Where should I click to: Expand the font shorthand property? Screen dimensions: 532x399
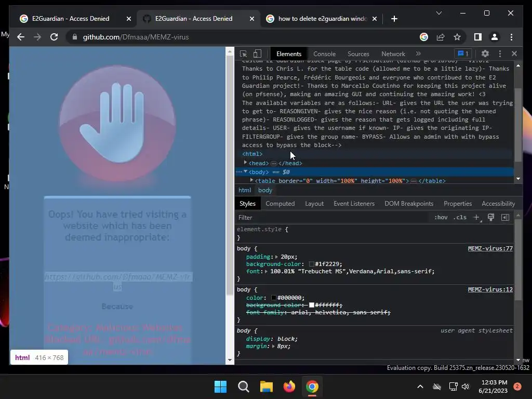tap(267, 271)
